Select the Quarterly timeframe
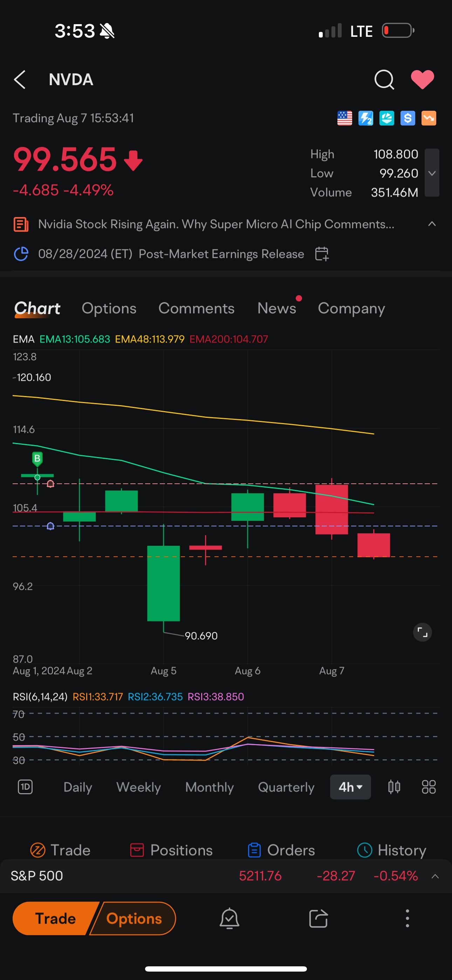Screen dimensions: 452x980 pos(286,787)
